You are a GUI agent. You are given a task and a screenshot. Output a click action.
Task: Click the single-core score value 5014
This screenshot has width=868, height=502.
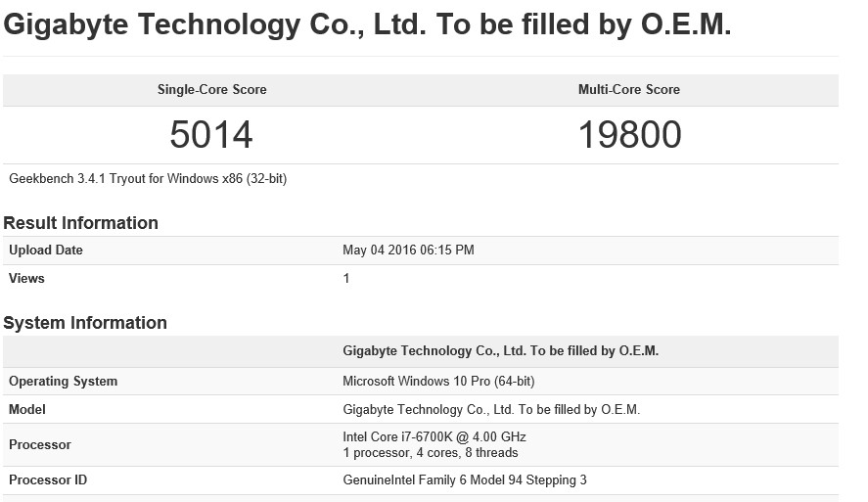(x=211, y=135)
